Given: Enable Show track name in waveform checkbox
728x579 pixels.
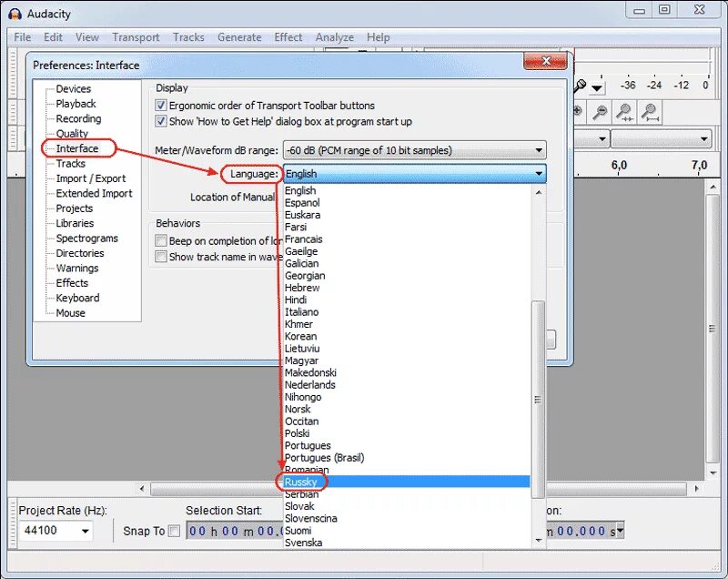Looking at the screenshot, I should [x=161, y=257].
